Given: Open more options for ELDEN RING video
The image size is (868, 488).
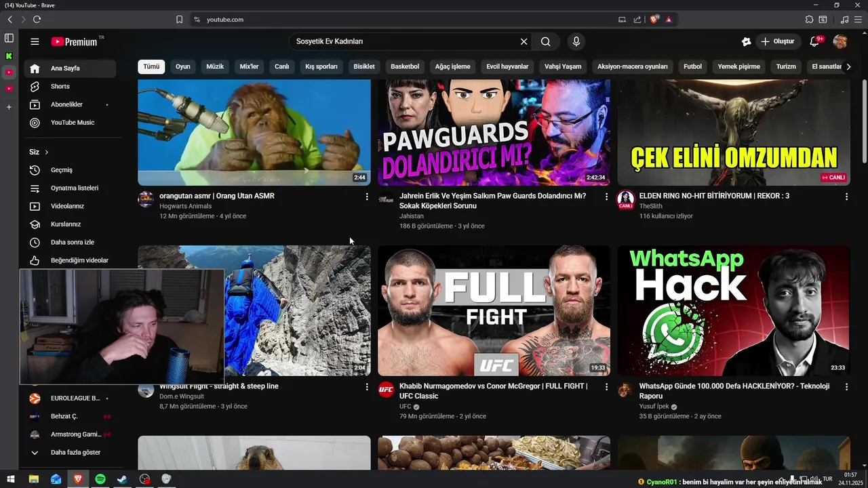Looking at the screenshot, I should [x=846, y=197].
